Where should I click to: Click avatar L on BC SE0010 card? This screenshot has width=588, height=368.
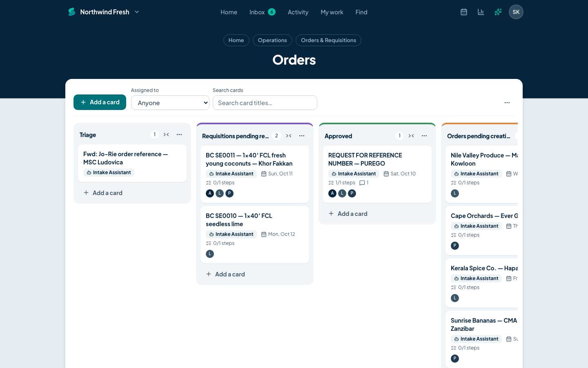tap(210, 254)
